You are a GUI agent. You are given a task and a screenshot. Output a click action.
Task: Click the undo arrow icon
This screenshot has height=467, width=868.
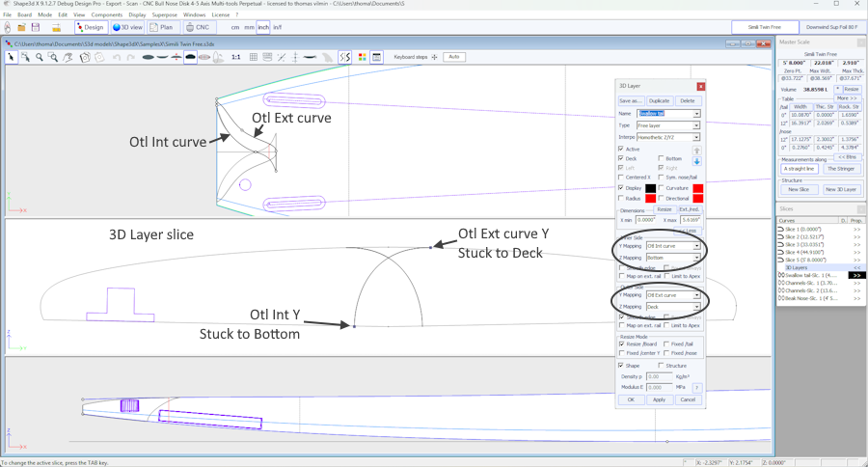[x=117, y=58]
